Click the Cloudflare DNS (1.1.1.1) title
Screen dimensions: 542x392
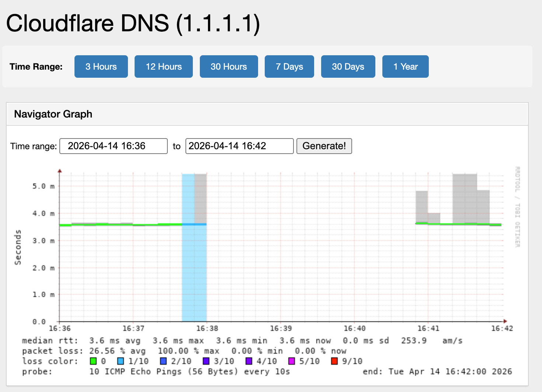(x=133, y=23)
